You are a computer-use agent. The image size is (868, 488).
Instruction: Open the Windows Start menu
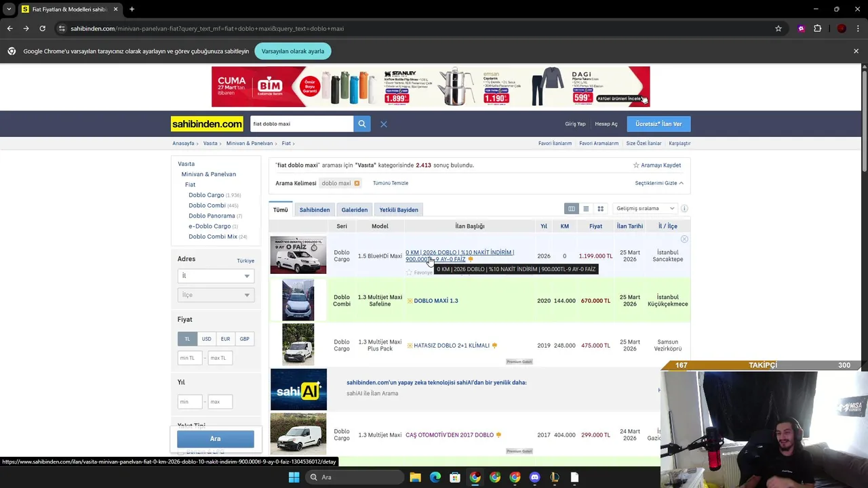(294, 477)
